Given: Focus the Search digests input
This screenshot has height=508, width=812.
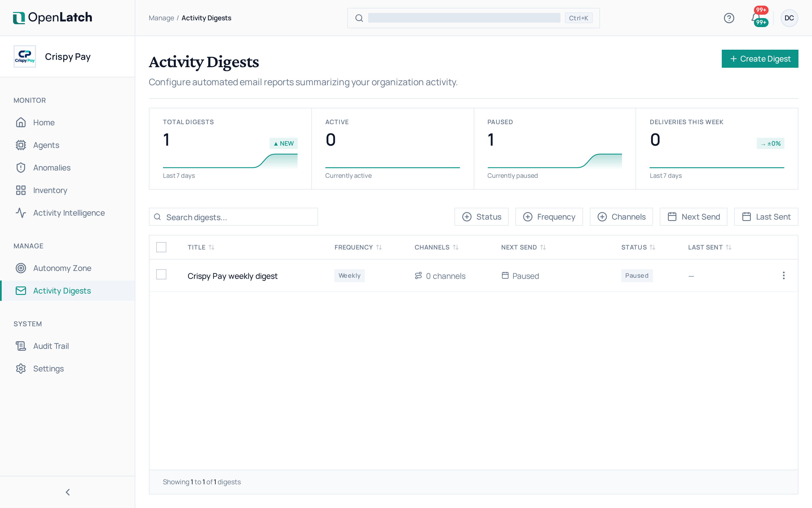Looking at the screenshot, I should click(x=233, y=217).
